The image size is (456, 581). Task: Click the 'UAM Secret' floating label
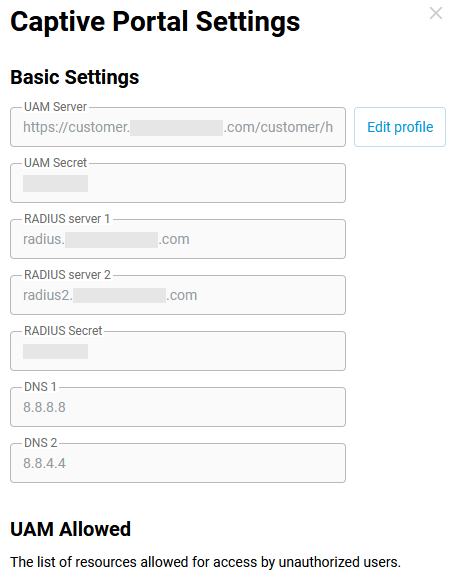[x=55, y=163]
